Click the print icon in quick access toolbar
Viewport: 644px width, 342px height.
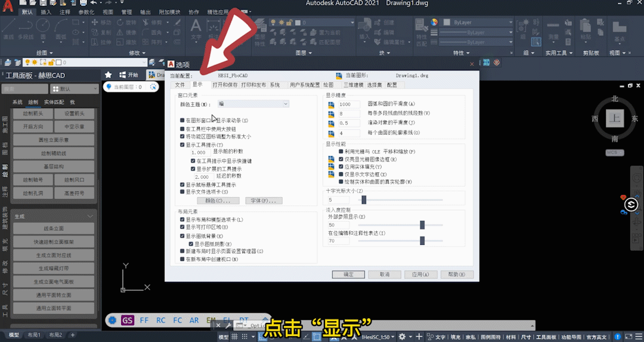(83, 4)
